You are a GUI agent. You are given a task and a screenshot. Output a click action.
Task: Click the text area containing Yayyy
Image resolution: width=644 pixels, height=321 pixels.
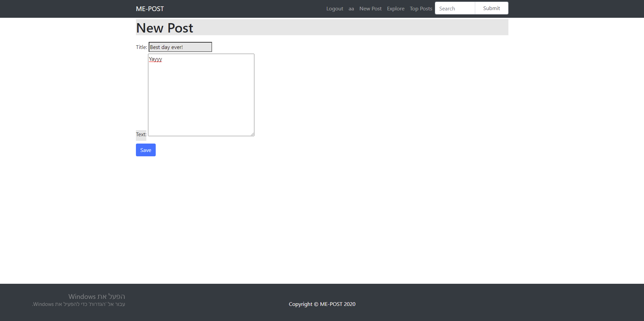[x=201, y=95]
